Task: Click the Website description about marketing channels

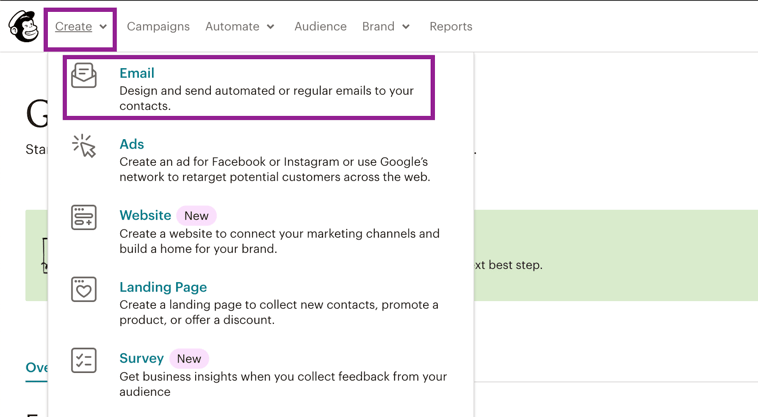Action: (x=279, y=241)
